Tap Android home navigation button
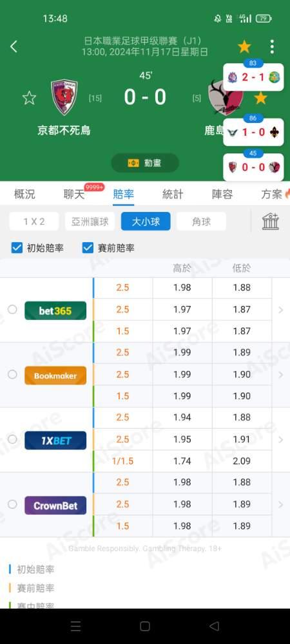This screenshot has height=644, width=290. tap(145, 626)
